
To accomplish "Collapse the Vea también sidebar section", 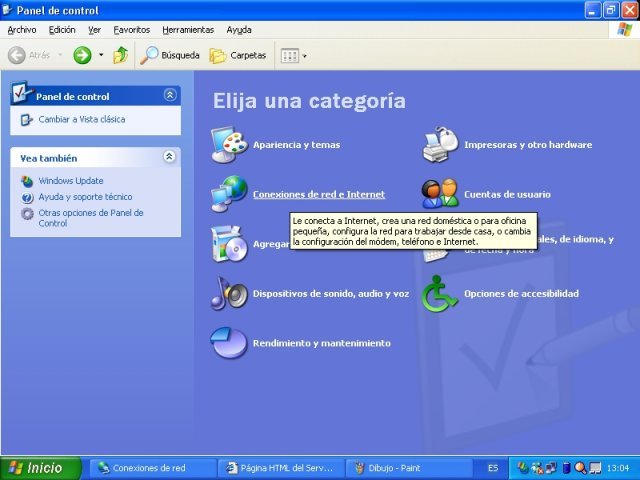I will click(169, 156).
